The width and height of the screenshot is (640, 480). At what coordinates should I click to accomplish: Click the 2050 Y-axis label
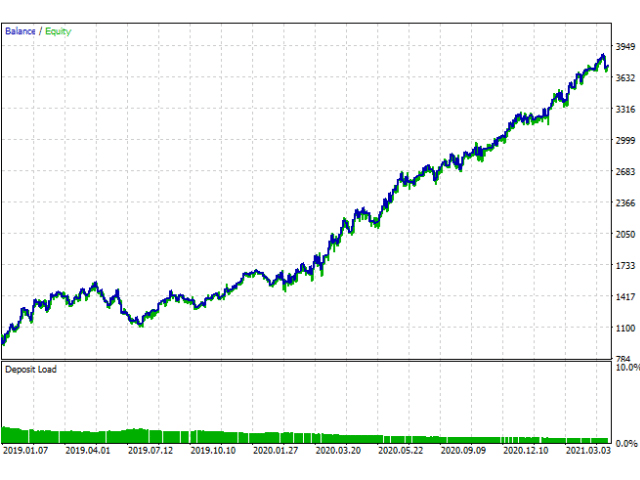click(626, 235)
